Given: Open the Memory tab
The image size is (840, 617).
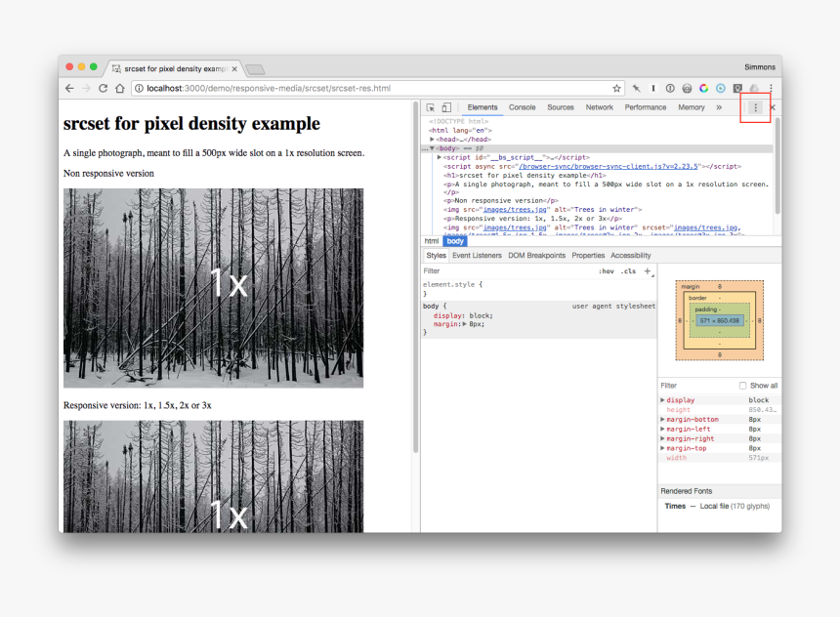Looking at the screenshot, I should click(x=692, y=107).
